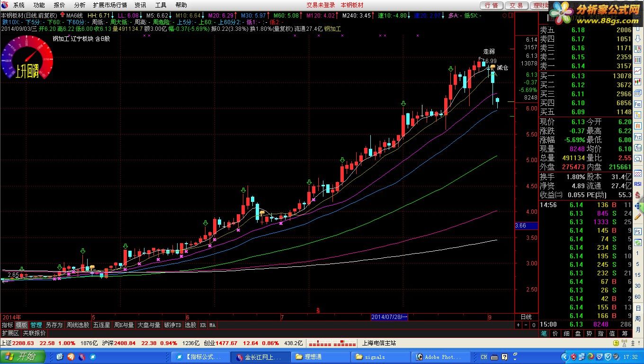Viewport: 644px width, 364px height.
Task: Select the 大盘与量 template tab
Action: (x=149, y=325)
